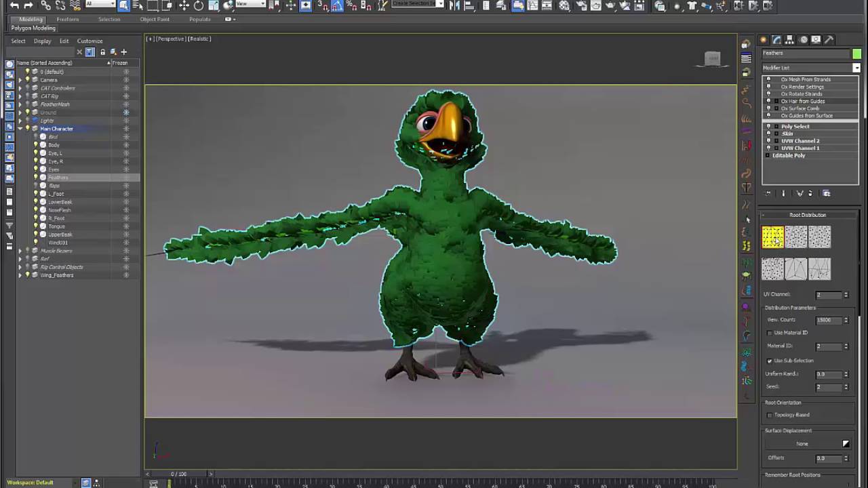Switch to the Modeling ribbon tab

(x=31, y=19)
